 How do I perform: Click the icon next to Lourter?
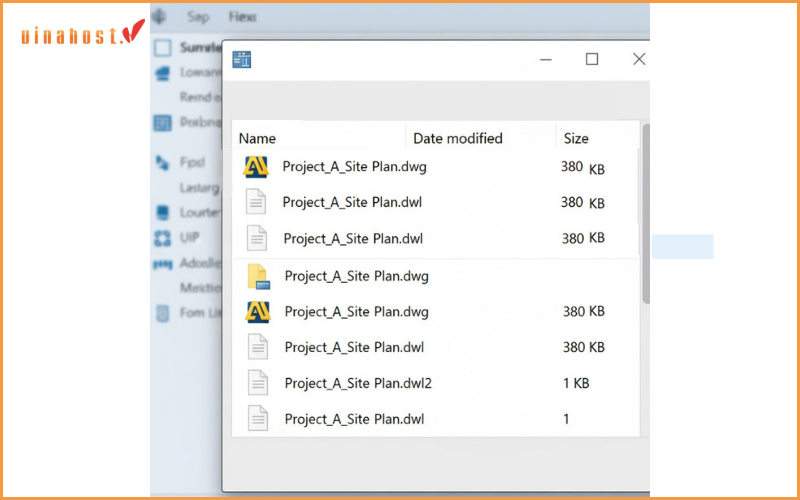(162, 212)
